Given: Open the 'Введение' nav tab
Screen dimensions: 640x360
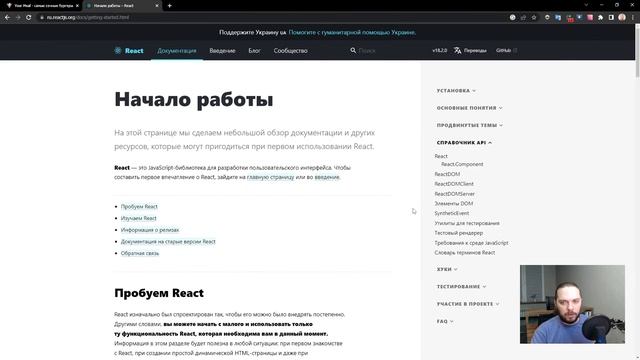Looking at the screenshot, I should pos(222,51).
